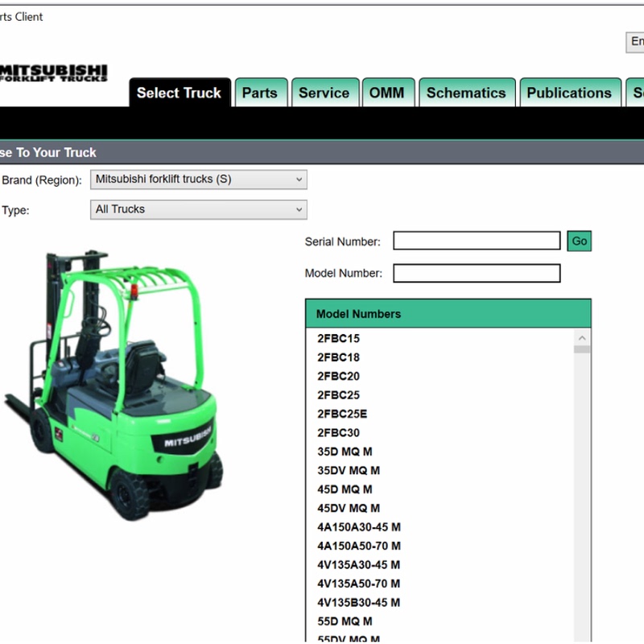
Task: Select model 2FBC20
Action: 338,376
